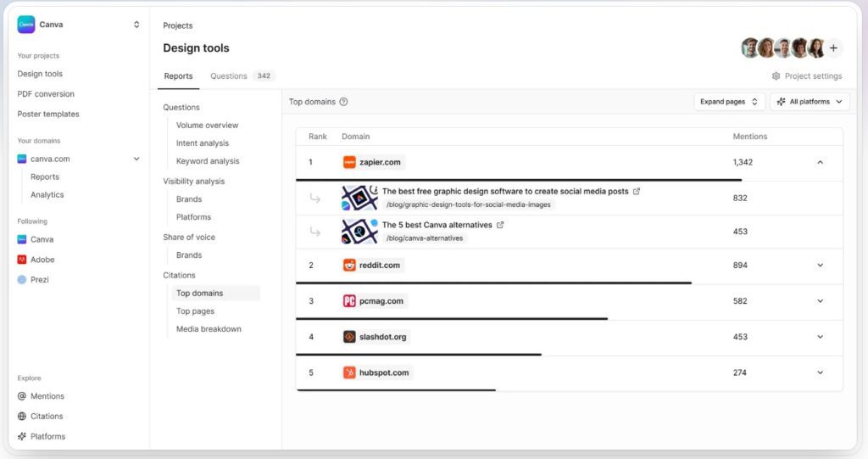
Task: Open external link for social media posts article
Action: pyautogui.click(x=637, y=191)
